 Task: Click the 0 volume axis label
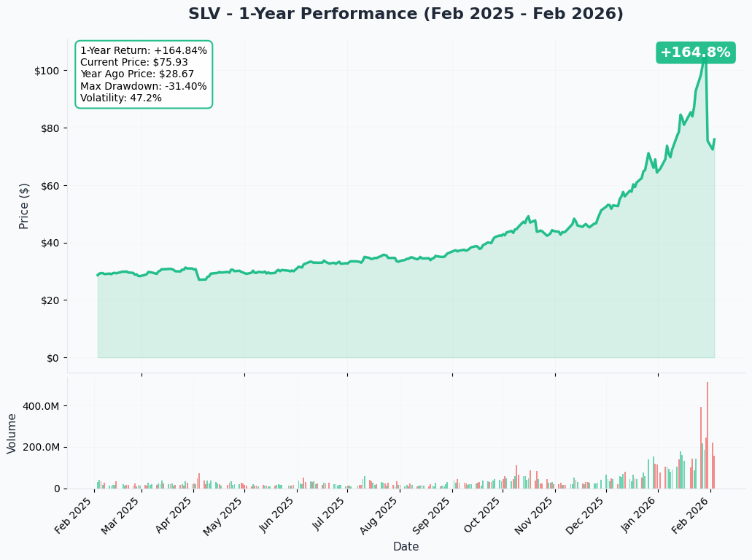[x=57, y=489]
